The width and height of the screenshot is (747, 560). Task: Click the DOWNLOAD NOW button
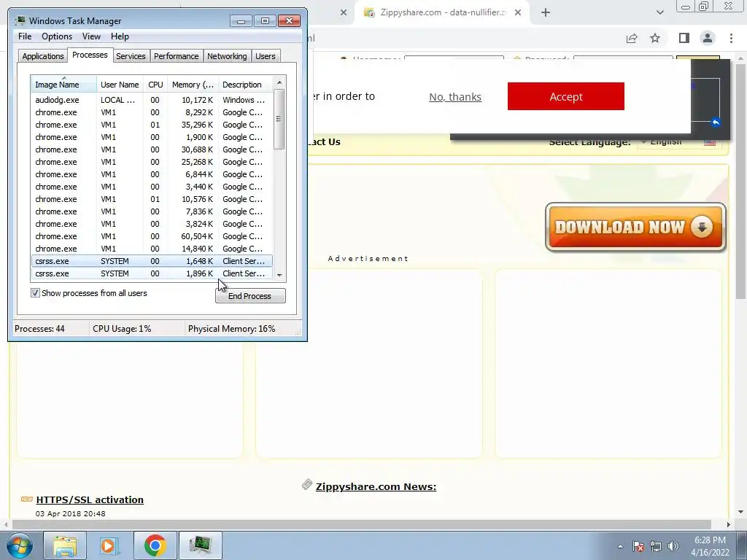635,227
